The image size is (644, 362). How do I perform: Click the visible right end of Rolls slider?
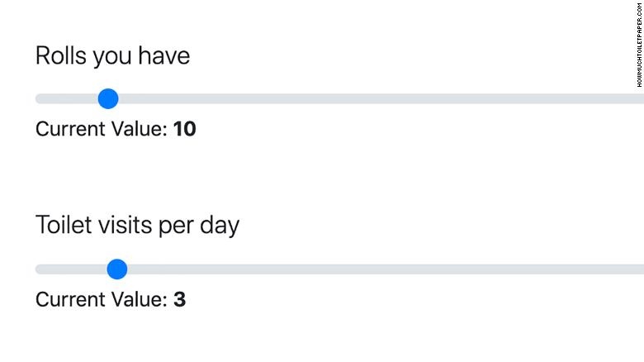point(640,99)
